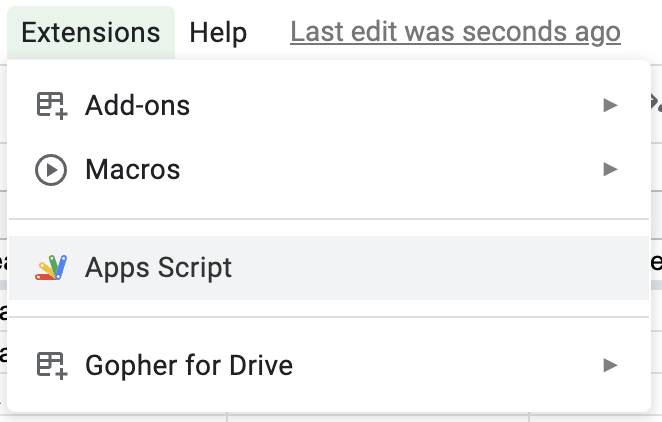Expand the Gopher for Drive submenu arrow
Image resolution: width=662 pixels, height=422 pixels.
[610, 365]
